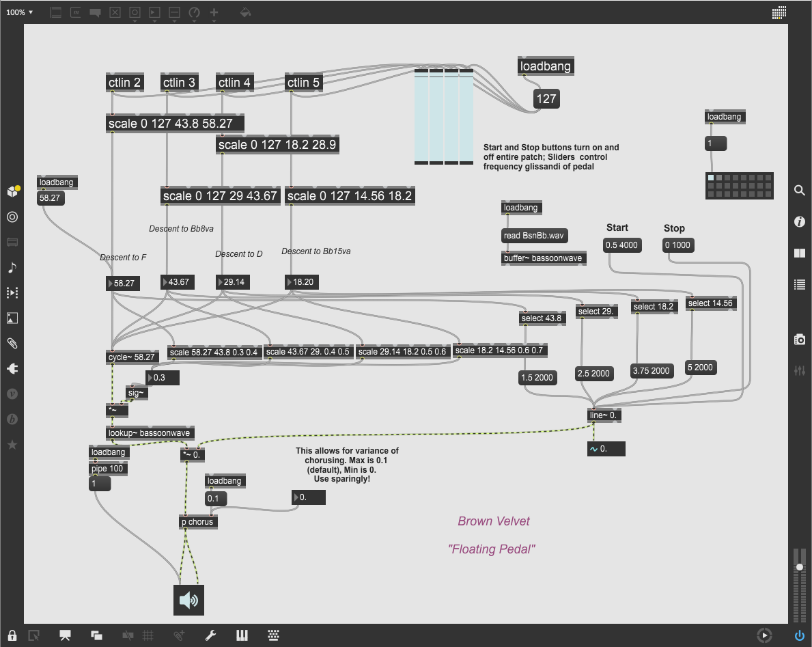Toggle the grid display in bottom toolbar
Viewport: 812px width, 647px height.
tap(148, 635)
